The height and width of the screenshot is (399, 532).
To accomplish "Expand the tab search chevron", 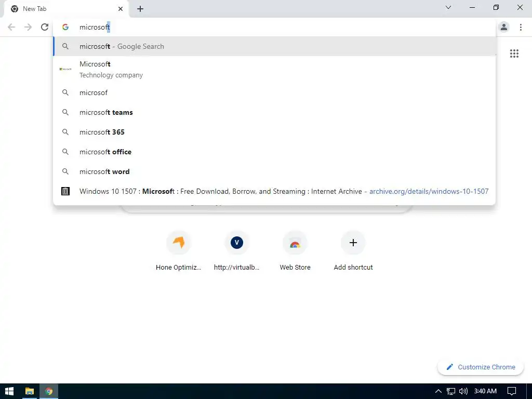I will (448, 7).
